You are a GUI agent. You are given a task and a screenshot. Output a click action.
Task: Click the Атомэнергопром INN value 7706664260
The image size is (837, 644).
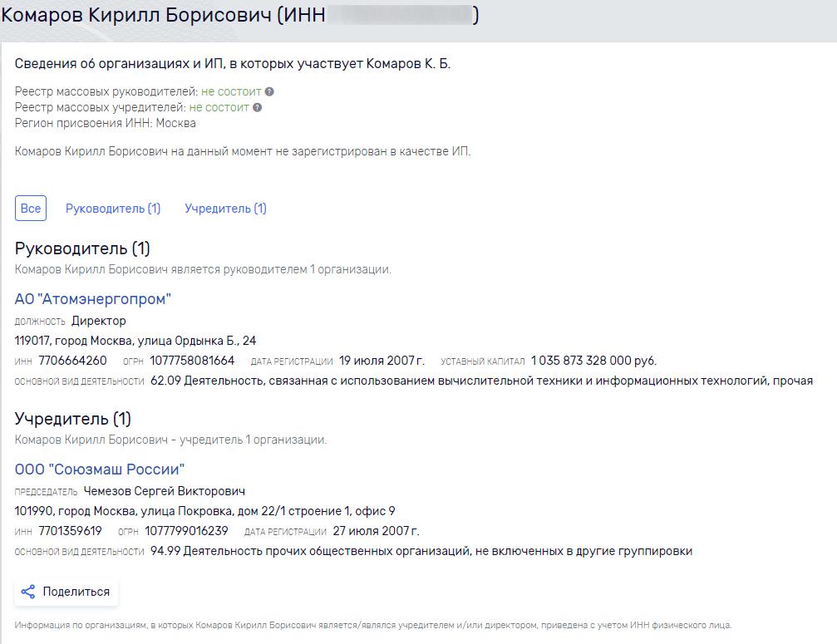tap(72, 361)
